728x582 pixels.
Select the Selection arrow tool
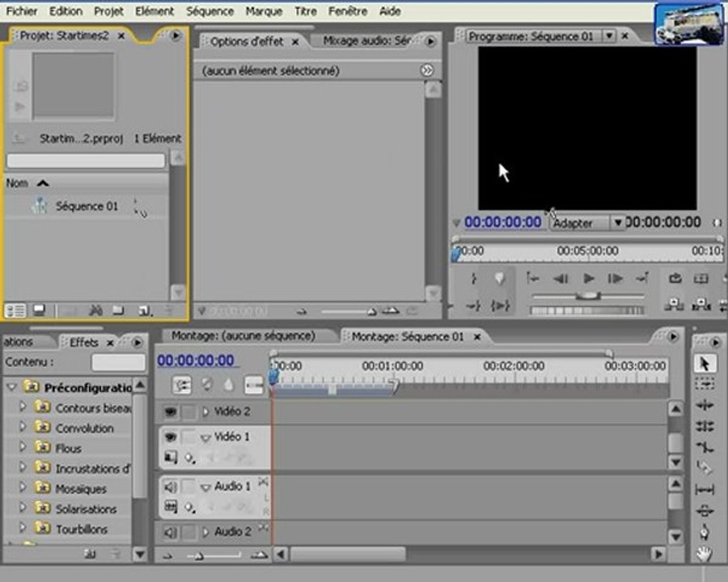(705, 364)
